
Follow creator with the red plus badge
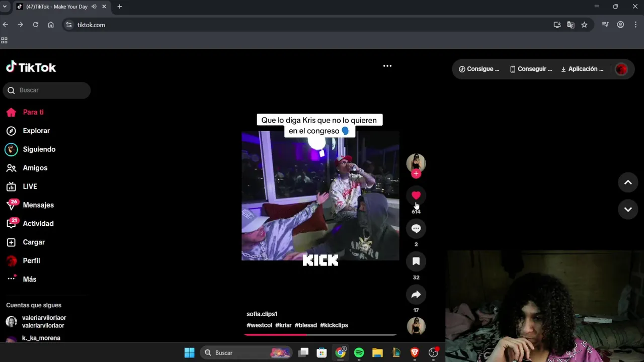[416, 173]
